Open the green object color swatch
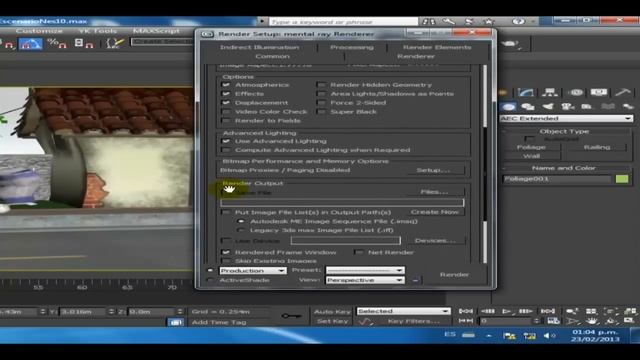The width and height of the screenshot is (640, 360). 622,179
